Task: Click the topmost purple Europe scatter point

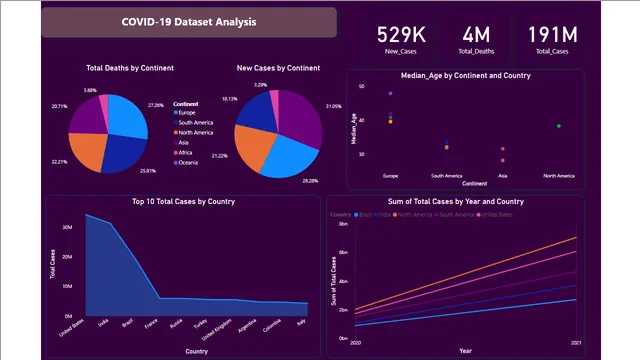Action: click(391, 93)
